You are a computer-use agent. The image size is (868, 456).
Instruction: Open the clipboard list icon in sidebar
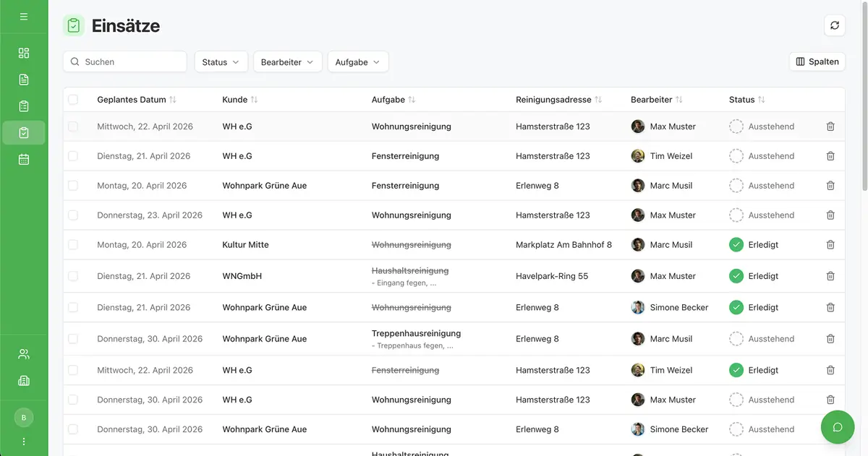pos(23,106)
